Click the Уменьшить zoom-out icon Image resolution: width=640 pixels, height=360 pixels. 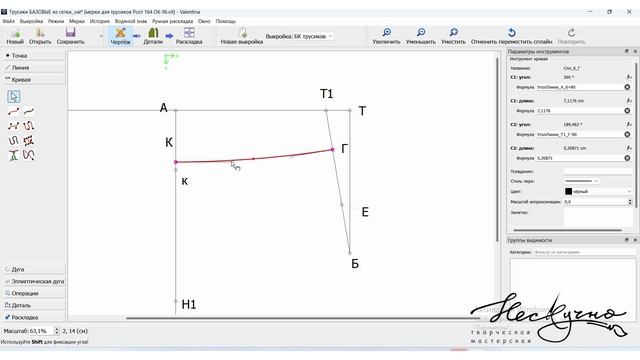(420, 32)
